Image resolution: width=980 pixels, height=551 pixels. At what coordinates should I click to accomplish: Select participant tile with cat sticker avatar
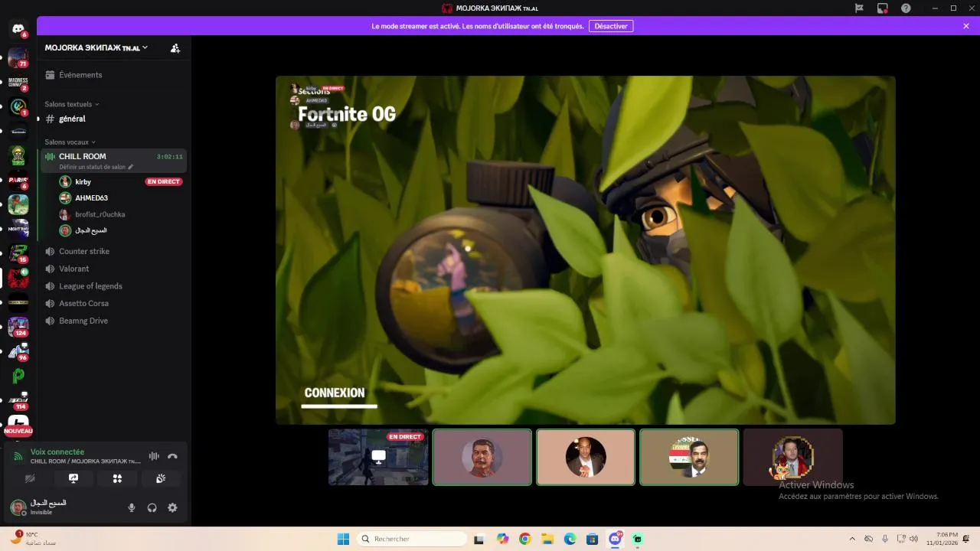click(792, 457)
